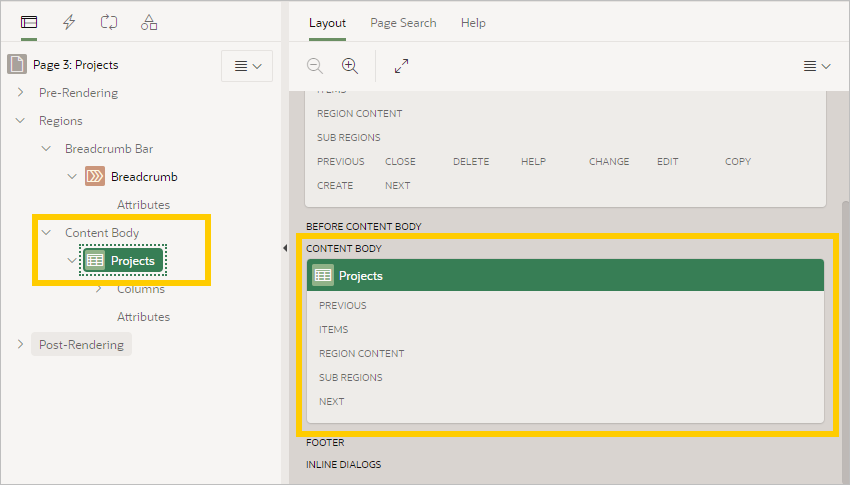This screenshot has width=850, height=485.
Task: Click NEXT slot inside Projects region
Action: pos(332,402)
